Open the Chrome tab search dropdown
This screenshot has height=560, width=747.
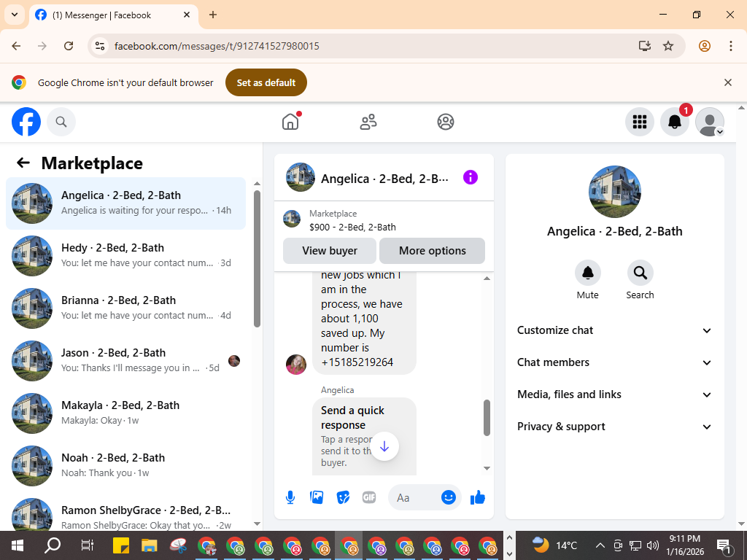click(15, 15)
